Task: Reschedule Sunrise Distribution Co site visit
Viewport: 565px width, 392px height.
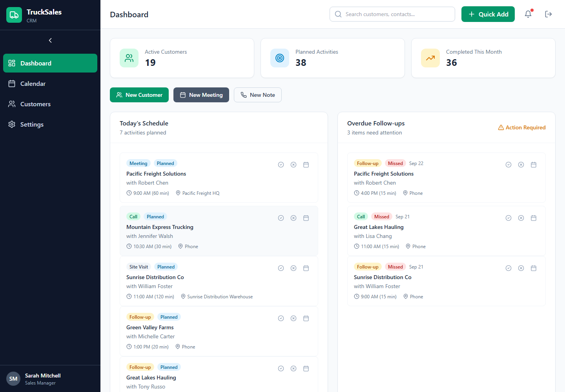Action: point(306,268)
